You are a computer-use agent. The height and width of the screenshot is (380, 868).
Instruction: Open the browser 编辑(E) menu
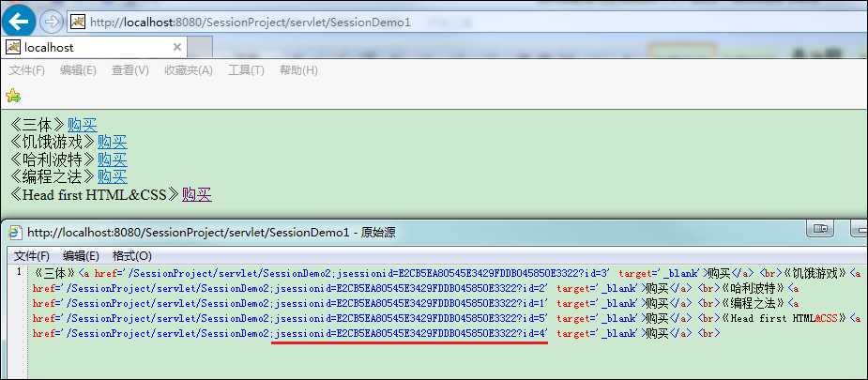(x=78, y=70)
